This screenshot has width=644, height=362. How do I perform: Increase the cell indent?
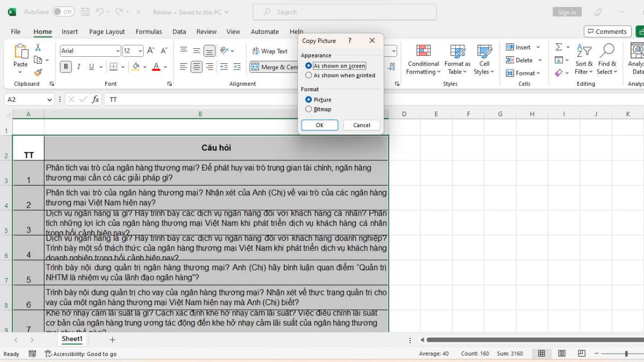(237, 67)
